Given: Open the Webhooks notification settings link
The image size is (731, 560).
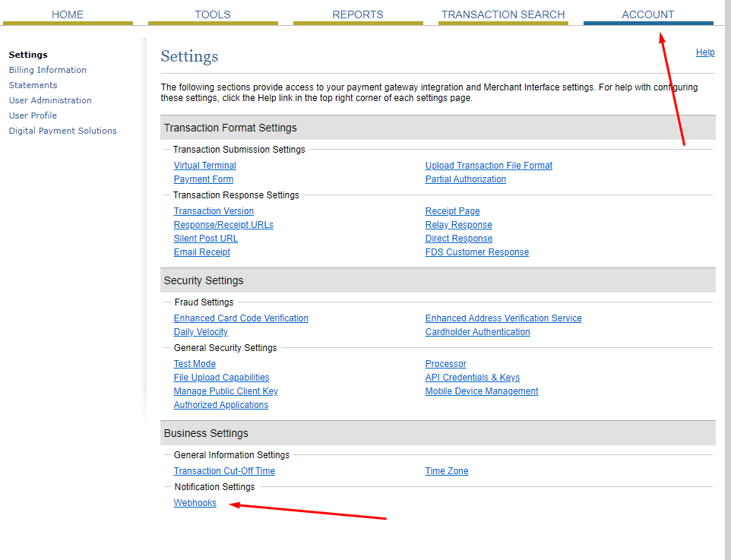Looking at the screenshot, I should [195, 503].
